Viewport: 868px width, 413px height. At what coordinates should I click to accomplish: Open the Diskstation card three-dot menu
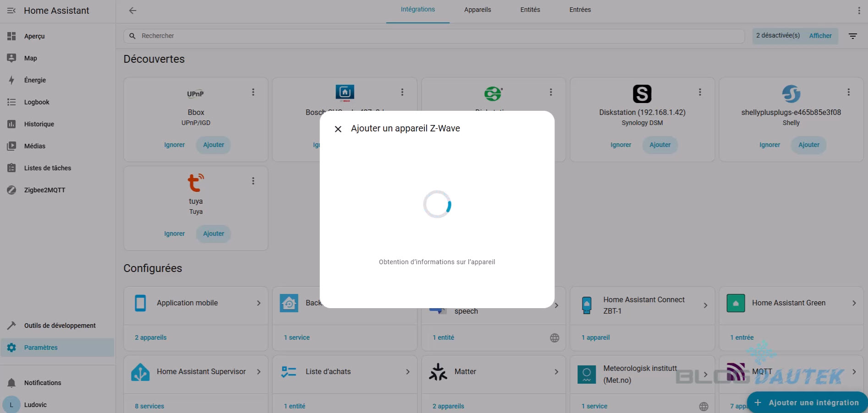pyautogui.click(x=699, y=92)
